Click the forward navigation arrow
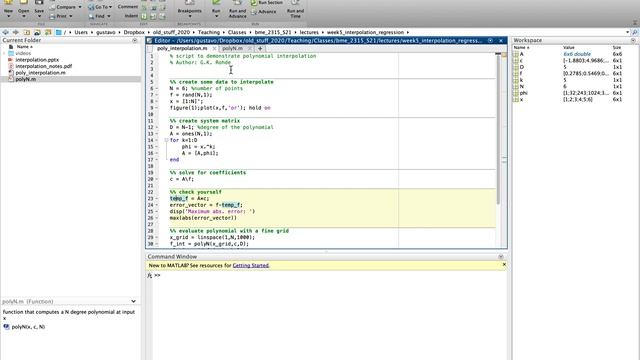Viewport: 640px width, 360px height. (16, 32)
